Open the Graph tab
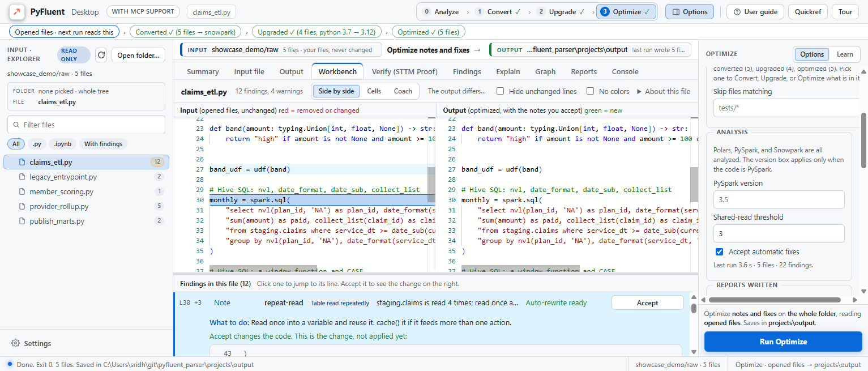Screen dimensions: 868x371 (x=545, y=71)
